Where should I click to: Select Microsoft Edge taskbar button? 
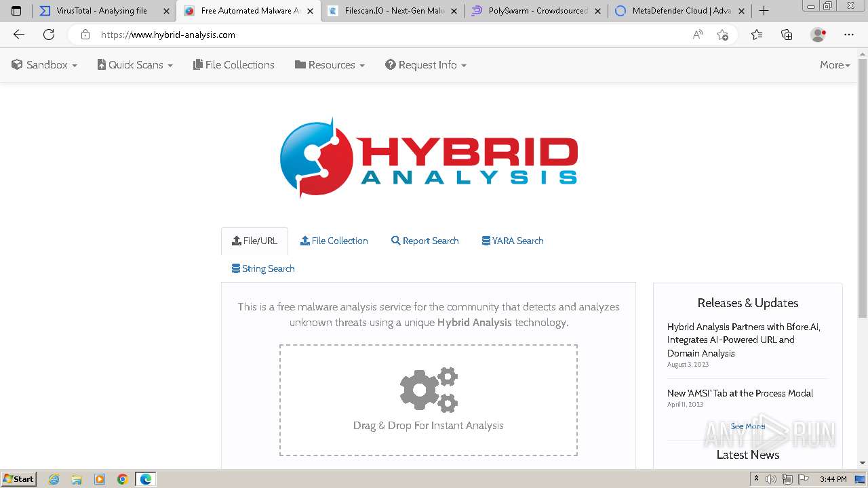(146, 479)
